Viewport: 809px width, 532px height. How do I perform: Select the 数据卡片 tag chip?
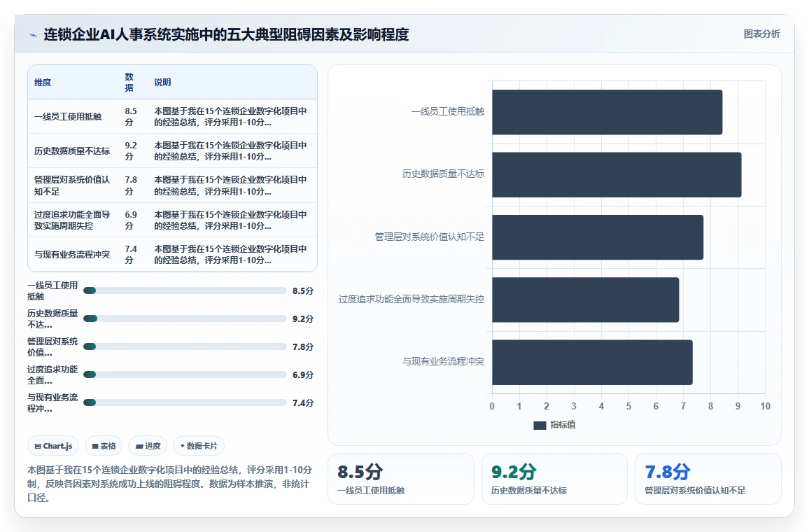click(x=199, y=446)
